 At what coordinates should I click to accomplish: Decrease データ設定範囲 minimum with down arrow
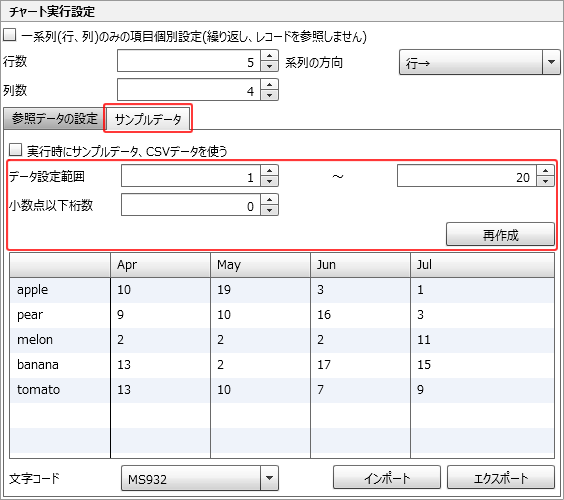point(269,181)
